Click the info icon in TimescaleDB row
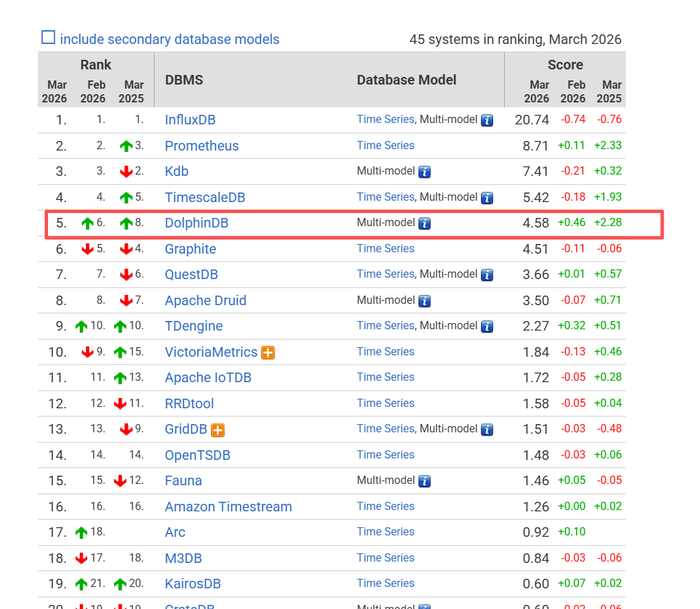The width and height of the screenshot is (700, 609). (x=487, y=197)
